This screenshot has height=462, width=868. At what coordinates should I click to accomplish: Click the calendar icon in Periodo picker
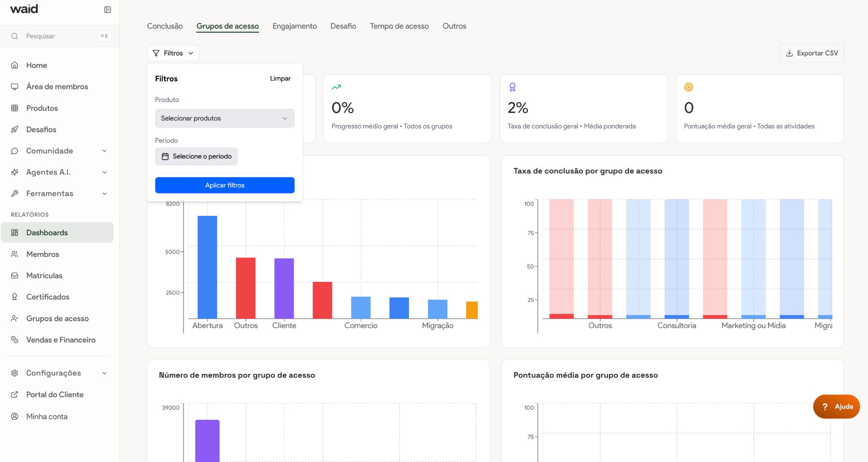point(165,157)
